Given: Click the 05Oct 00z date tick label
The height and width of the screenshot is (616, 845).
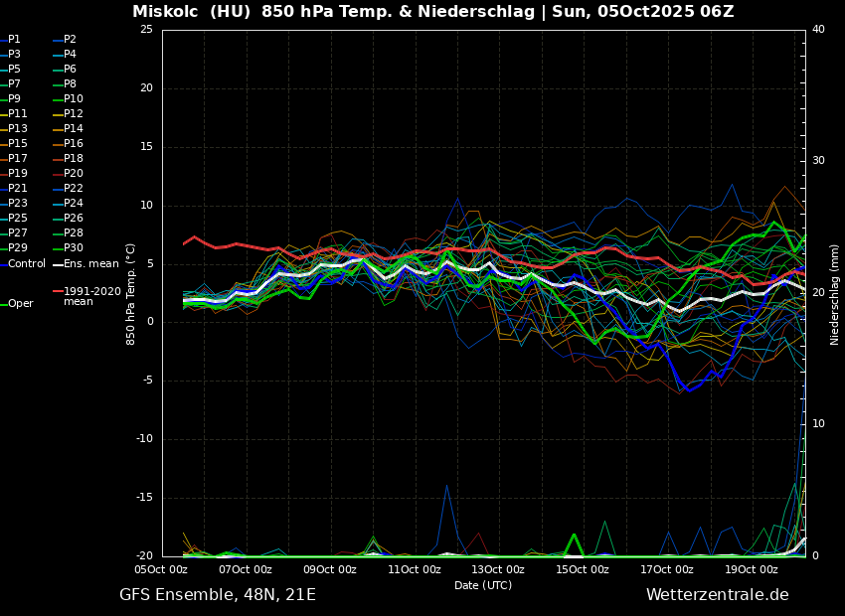Looking at the screenshot, I should (x=161, y=569).
